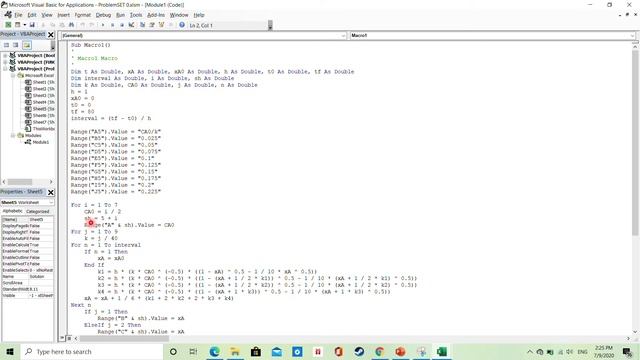
Task: Open the Debug menu
Action: click(103, 15)
